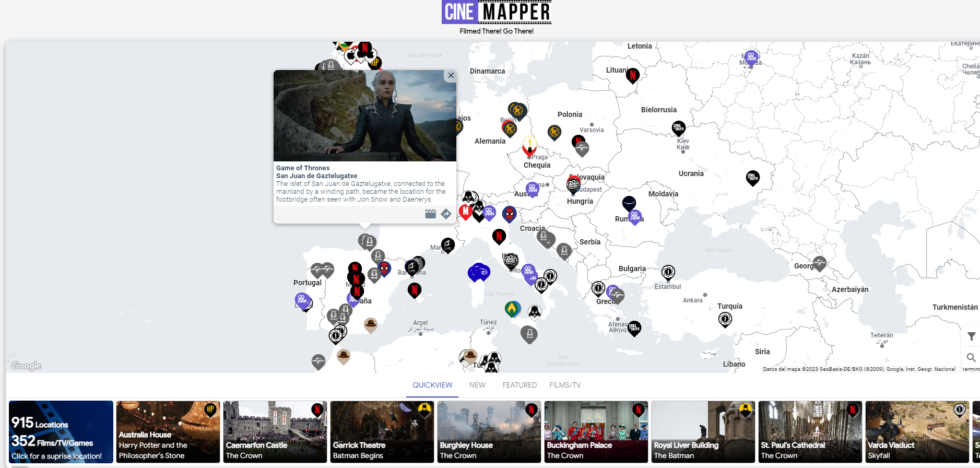Switch to the FILMS/TV tab
This screenshot has width=980, height=468.
[565, 385]
